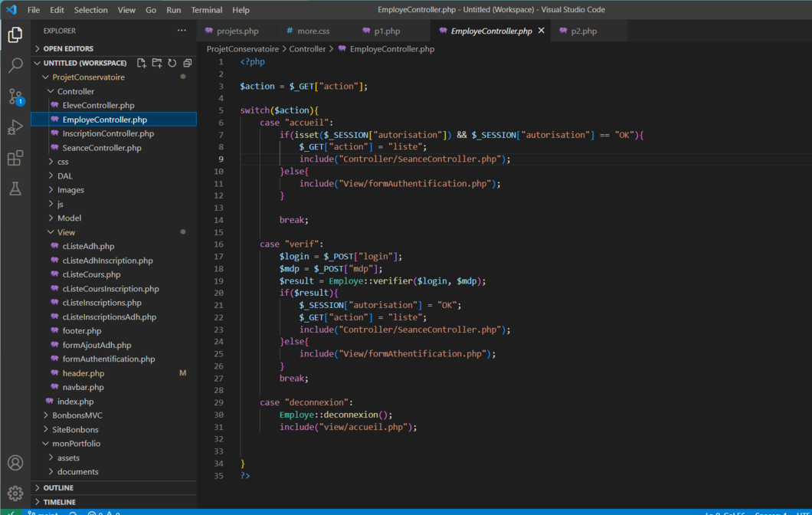Click Controller in the breadcrumb path
The height and width of the screenshot is (515, 812).
click(x=307, y=48)
